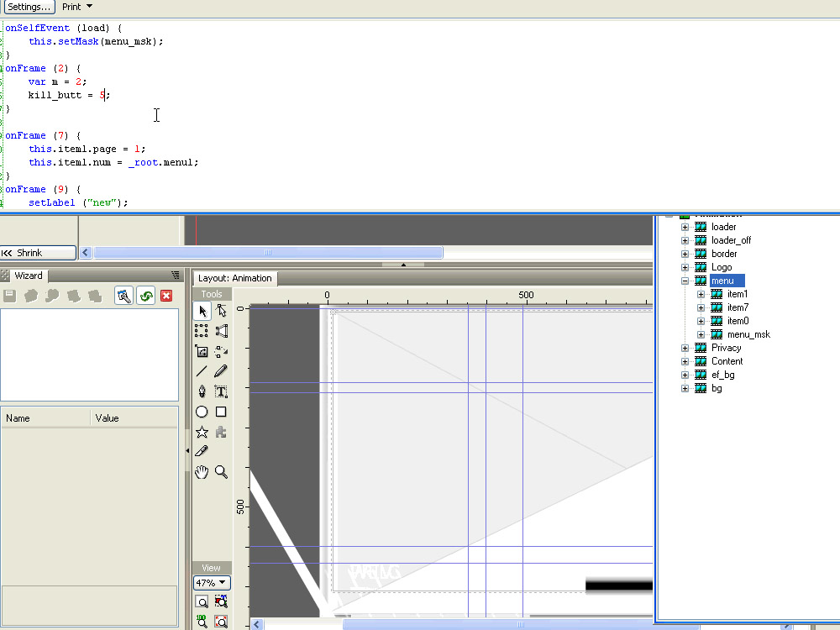Click the red X Wizard button
This screenshot has width=840, height=630.
[166, 296]
